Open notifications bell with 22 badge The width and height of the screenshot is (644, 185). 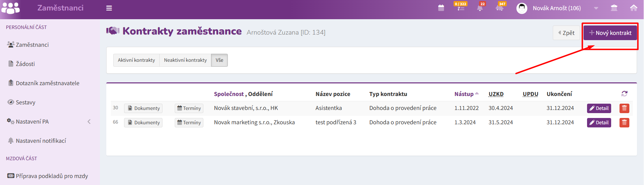pyautogui.click(x=480, y=8)
